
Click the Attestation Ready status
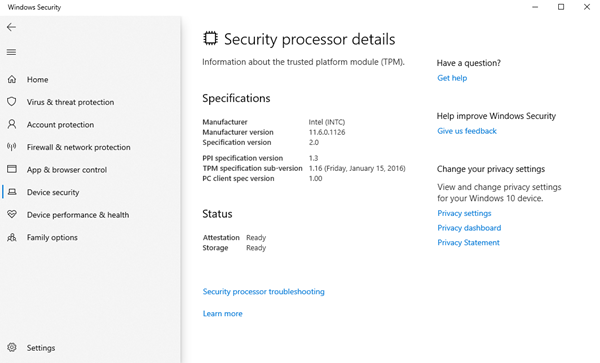click(256, 238)
